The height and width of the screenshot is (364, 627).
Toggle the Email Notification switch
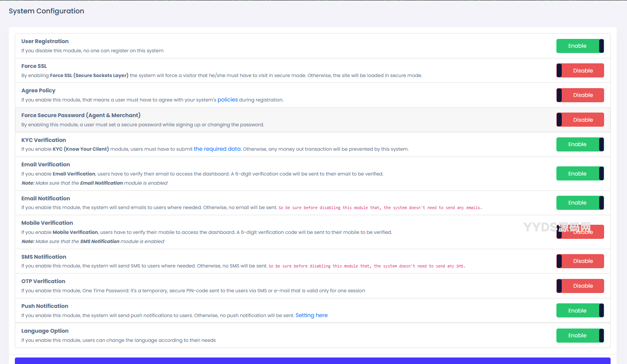click(580, 203)
